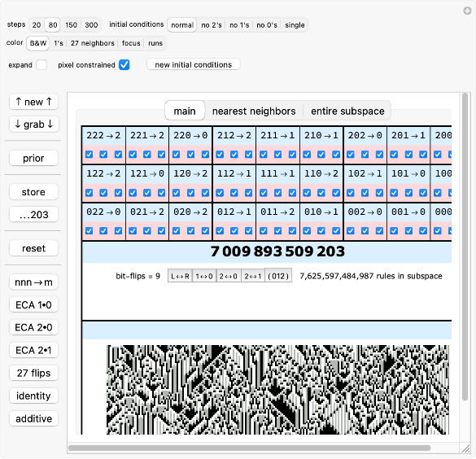Click the ECA 2•1 preset button
Viewport: 476px width, 459px height.
pos(33,350)
